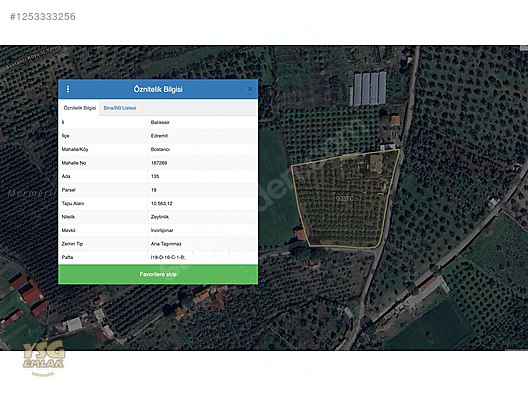This screenshot has height=396, width=528.
Task: Click the Zeytinlik value in Nitelik row
Action: [160, 217]
